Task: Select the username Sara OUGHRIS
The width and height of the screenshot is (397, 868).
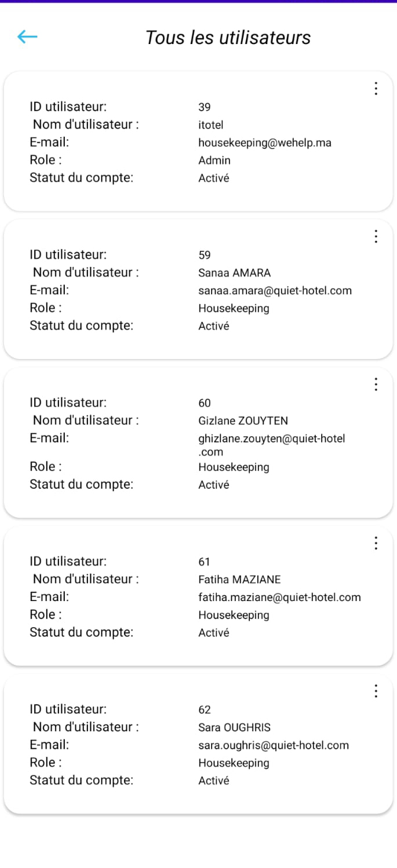Action: [x=234, y=727]
